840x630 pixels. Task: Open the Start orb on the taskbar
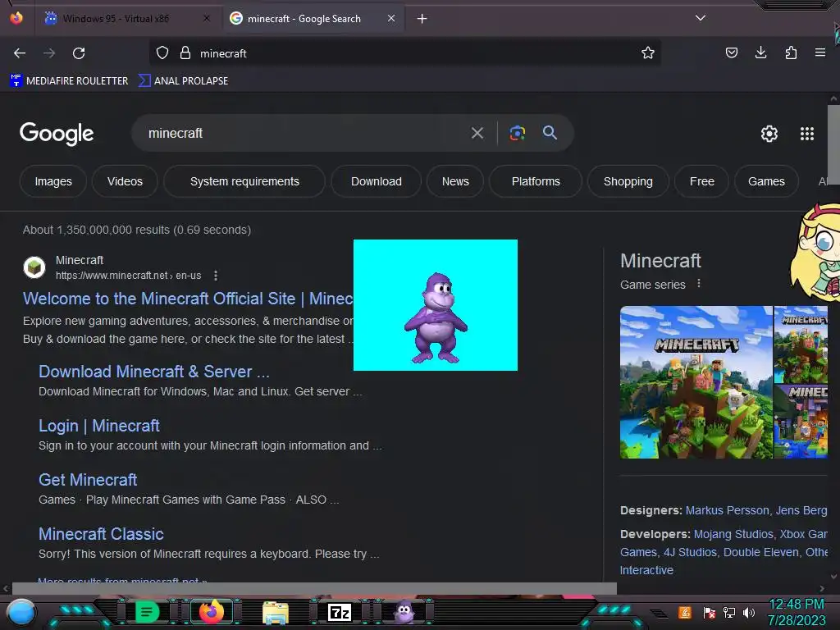pyautogui.click(x=21, y=612)
